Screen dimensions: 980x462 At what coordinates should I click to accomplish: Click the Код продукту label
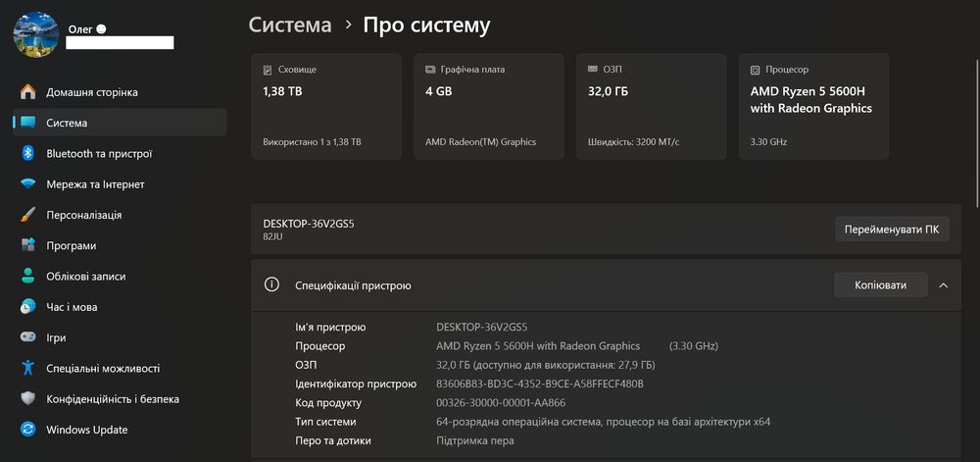coord(328,403)
